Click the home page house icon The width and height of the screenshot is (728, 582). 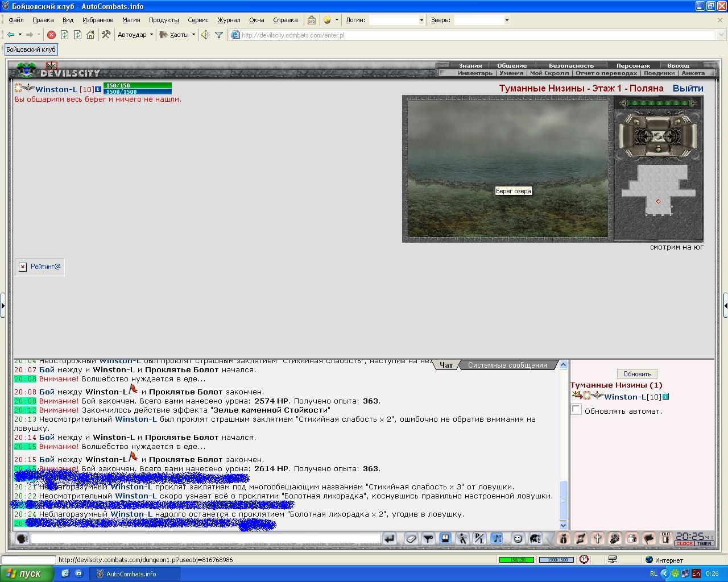(x=90, y=35)
